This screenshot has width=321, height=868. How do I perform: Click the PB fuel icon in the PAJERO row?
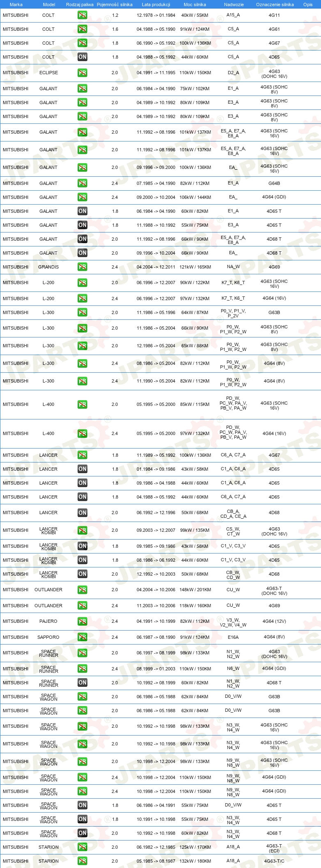[83, 622]
